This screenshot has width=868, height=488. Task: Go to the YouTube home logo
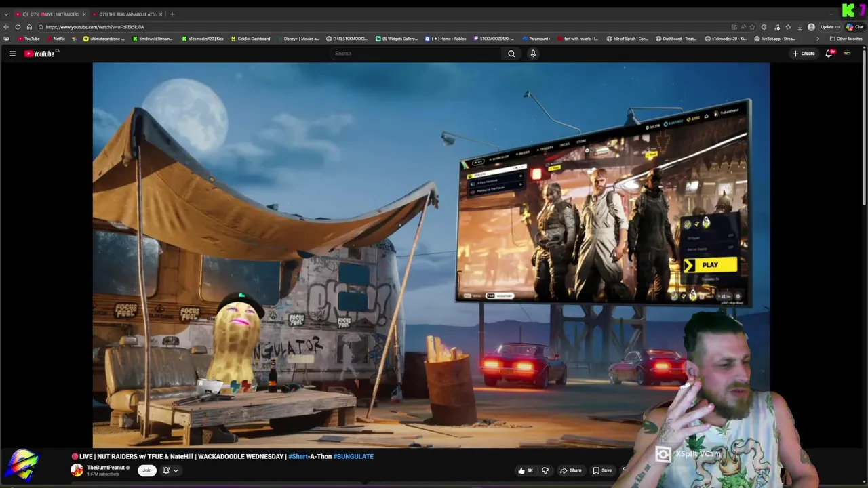pos(39,54)
